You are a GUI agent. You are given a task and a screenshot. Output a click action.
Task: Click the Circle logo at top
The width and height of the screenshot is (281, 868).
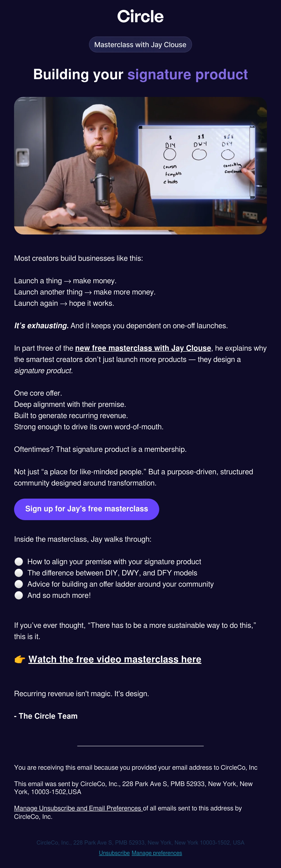tap(140, 17)
